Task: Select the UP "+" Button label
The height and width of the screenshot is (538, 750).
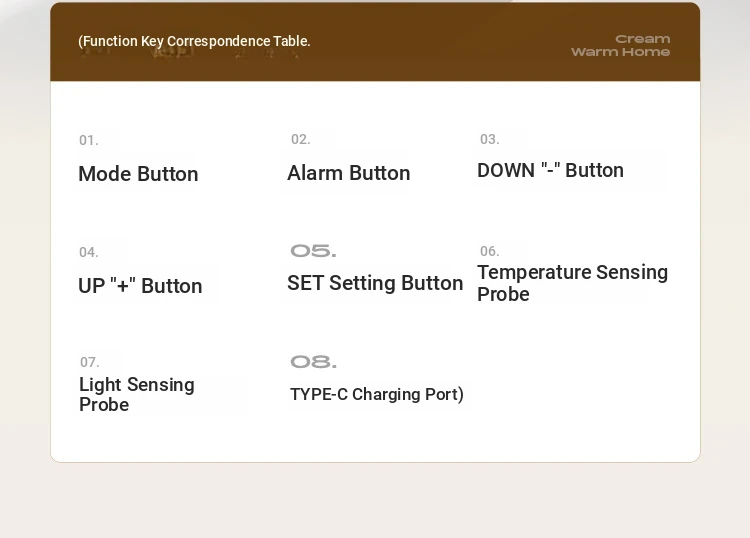Action: (x=140, y=286)
